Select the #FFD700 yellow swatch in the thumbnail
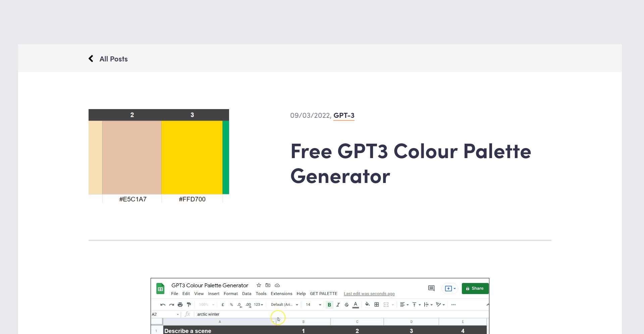The height and width of the screenshot is (334, 644). pos(192,157)
